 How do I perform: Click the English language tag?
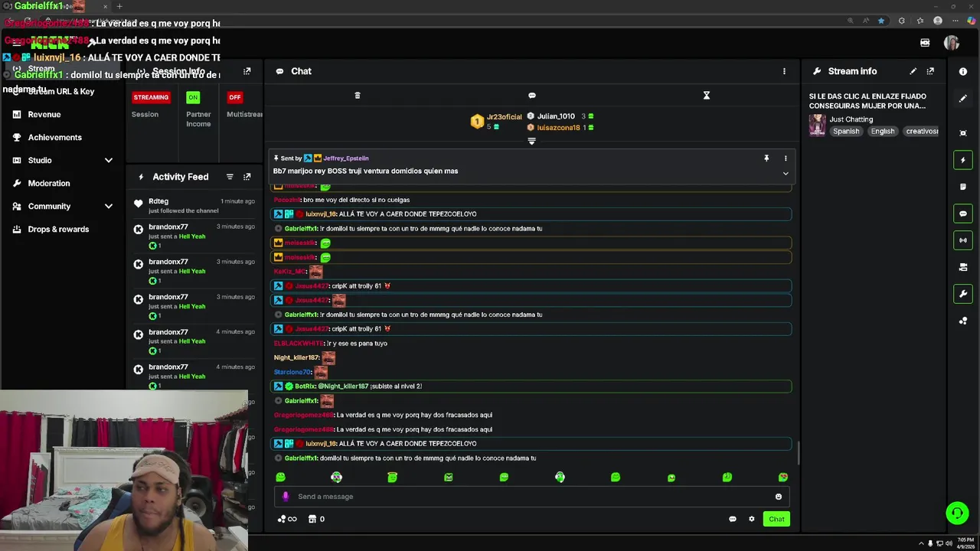tap(883, 132)
